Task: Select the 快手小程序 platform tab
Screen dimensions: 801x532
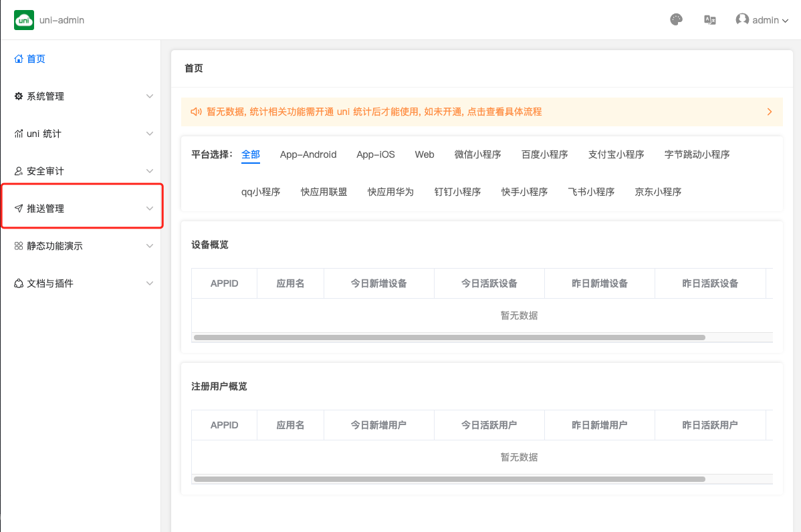Action: (x=525, y=192)
